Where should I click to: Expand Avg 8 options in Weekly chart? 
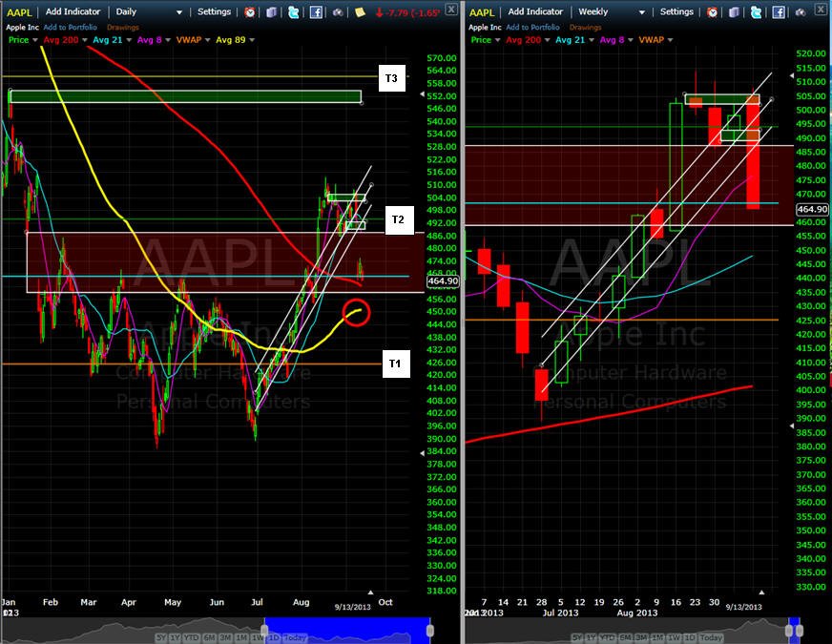click(x=631, y=40)
